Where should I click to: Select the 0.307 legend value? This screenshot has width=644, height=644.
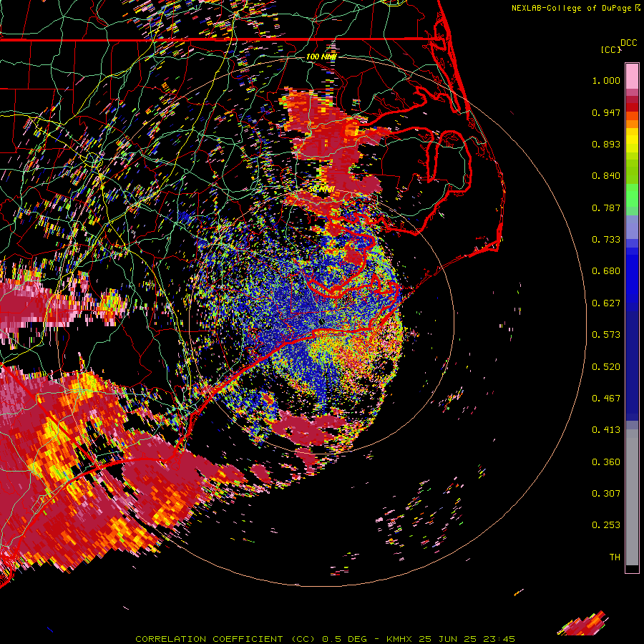[606, 494]
